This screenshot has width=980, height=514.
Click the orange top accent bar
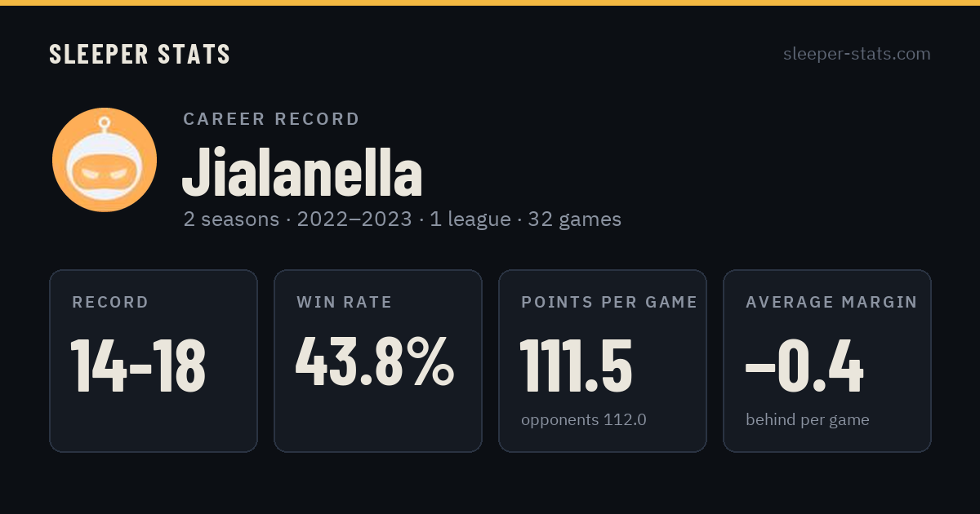pyautogui.click(x=490, y=2)
